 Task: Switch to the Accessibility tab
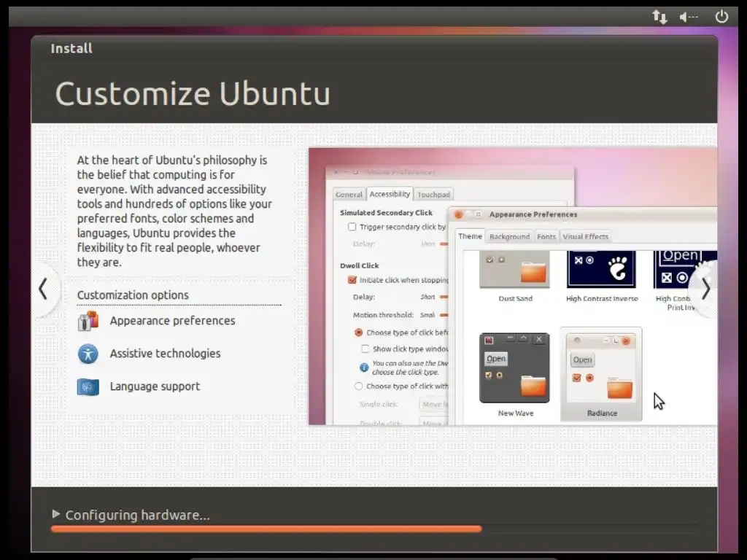click(x=390, y=194)
